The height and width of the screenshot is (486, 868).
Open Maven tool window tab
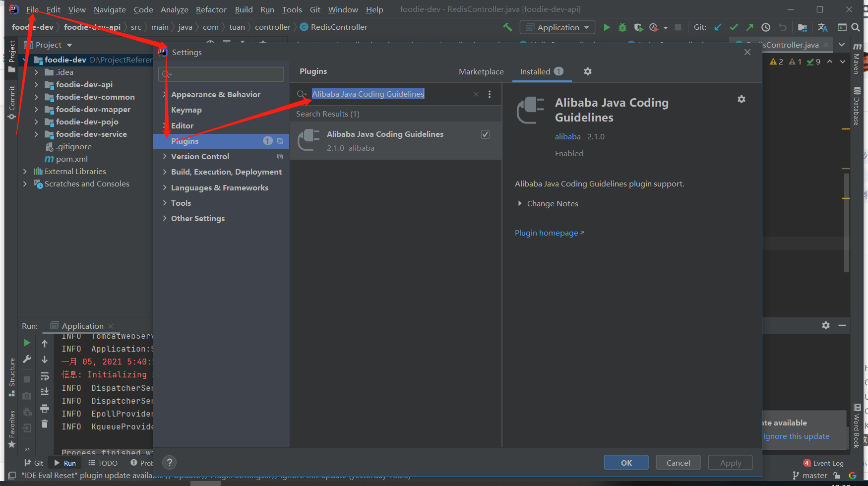(857, 59)
